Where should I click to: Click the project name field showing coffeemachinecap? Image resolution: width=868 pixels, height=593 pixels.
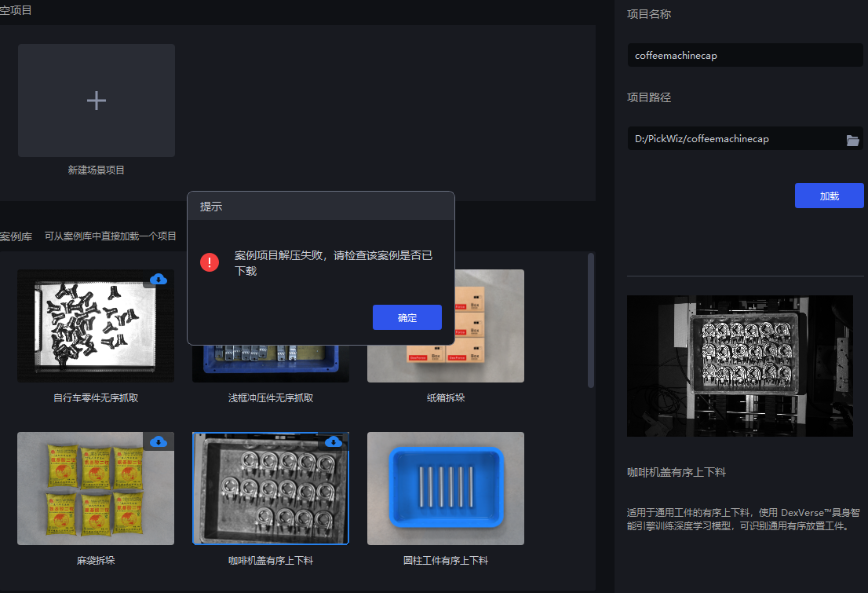pyautogui.click(x=744, y=55)
